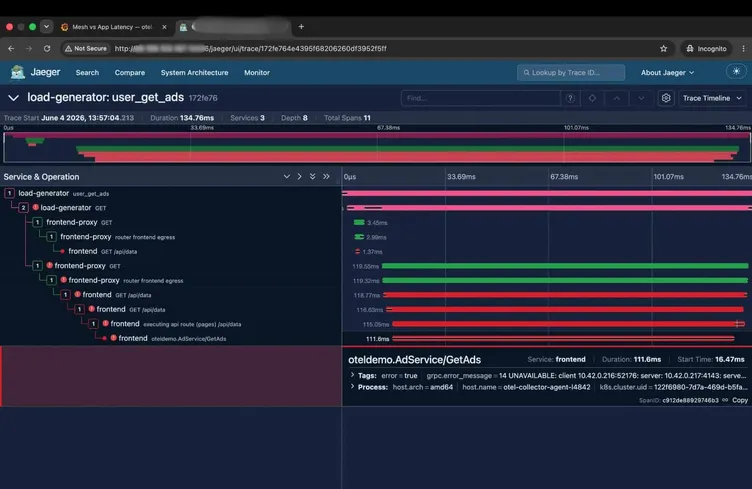The image size is (752, 489).
Task: Click the trace minimap overview
Action: coord(376,147)
